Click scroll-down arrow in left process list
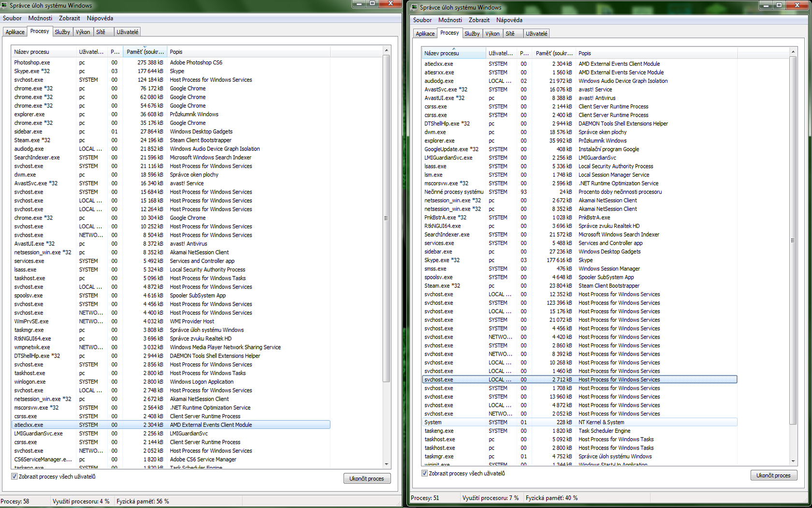The height and width of the screenshot is (508, 812). coord(386,464)
